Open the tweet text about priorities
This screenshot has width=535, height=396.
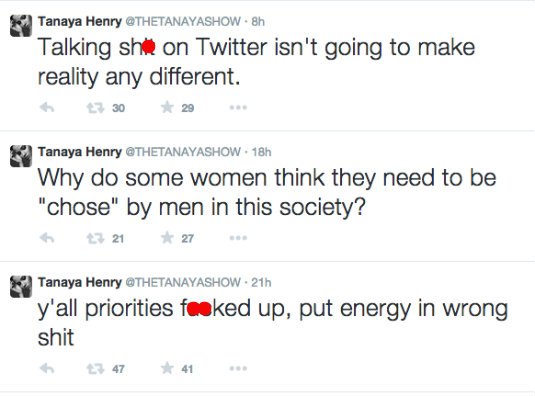pyautogui.click(x=273, y=323)
